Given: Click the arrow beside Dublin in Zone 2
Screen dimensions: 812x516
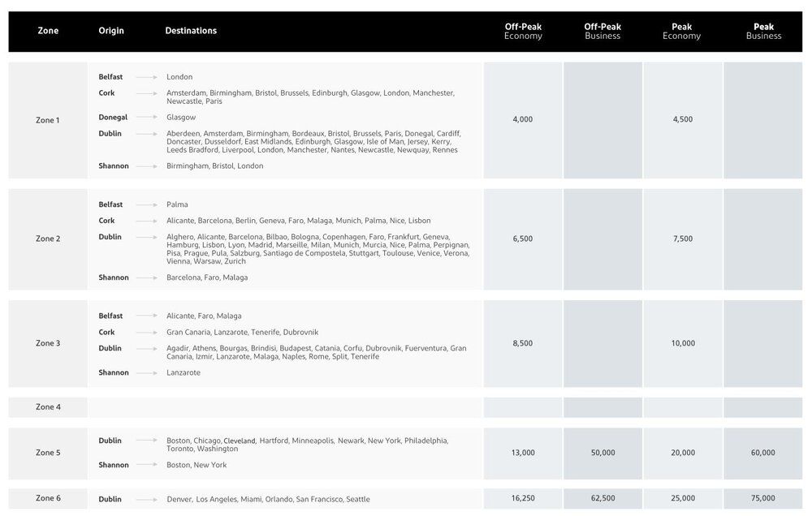Looking at the screenshot, I should [146, 238].
